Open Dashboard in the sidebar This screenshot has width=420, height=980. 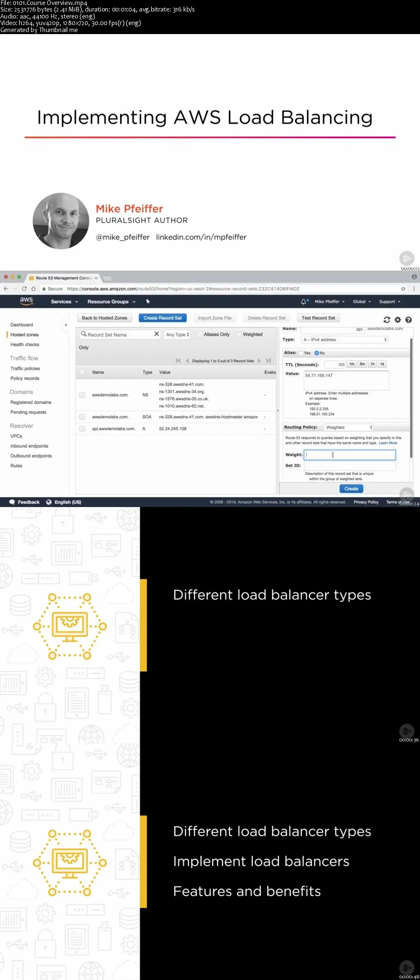tap(22, 325)
